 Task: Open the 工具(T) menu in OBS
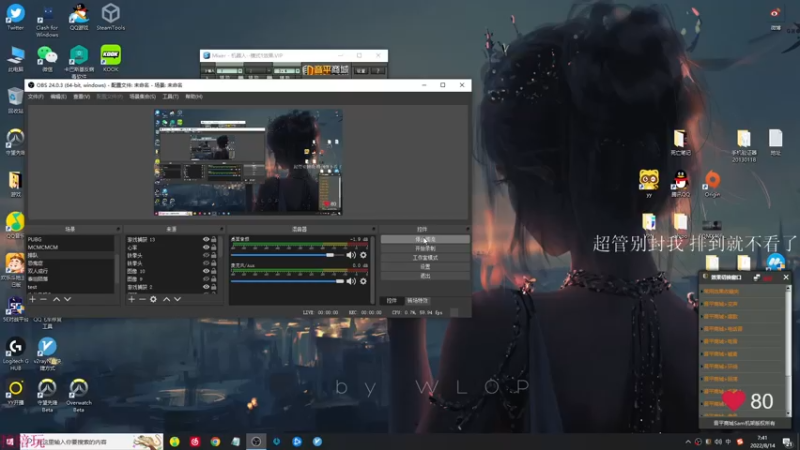170,96
